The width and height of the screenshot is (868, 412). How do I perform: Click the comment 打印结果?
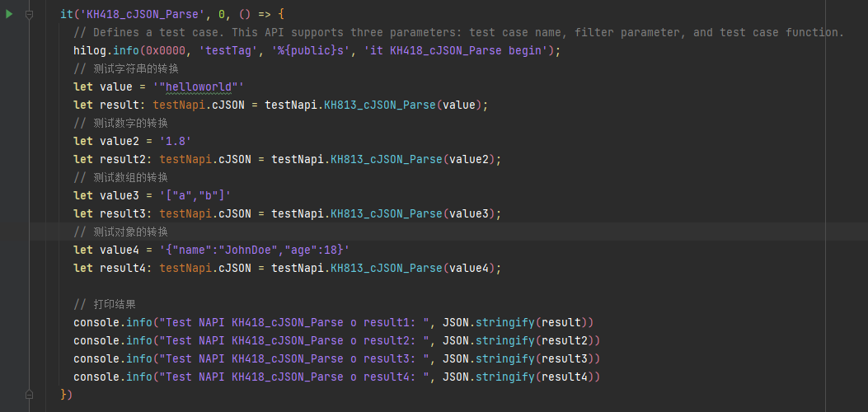click(105, 305)
